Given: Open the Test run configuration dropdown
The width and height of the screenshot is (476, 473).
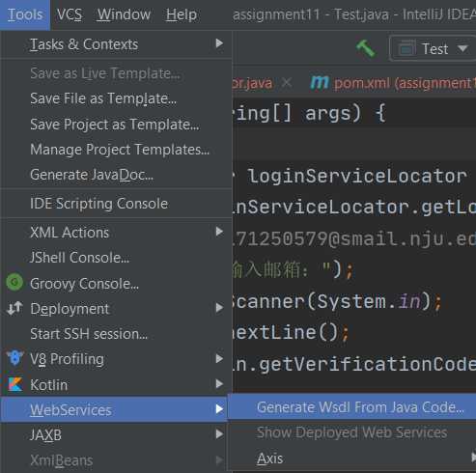Looking at the screenshot, I should point(433,49).
